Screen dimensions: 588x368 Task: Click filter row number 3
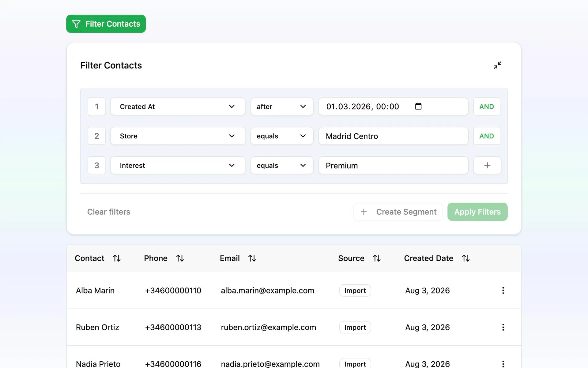click(x=97, y=165)
